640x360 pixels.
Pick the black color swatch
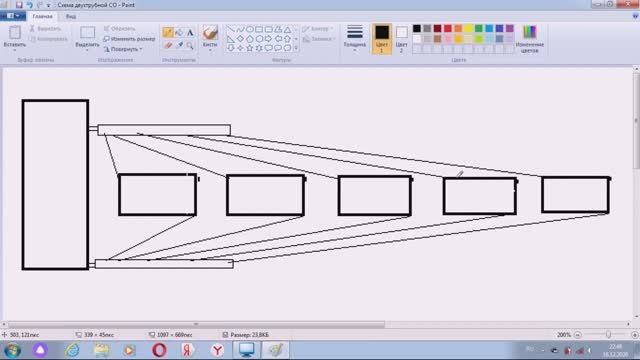click(417, 28)
